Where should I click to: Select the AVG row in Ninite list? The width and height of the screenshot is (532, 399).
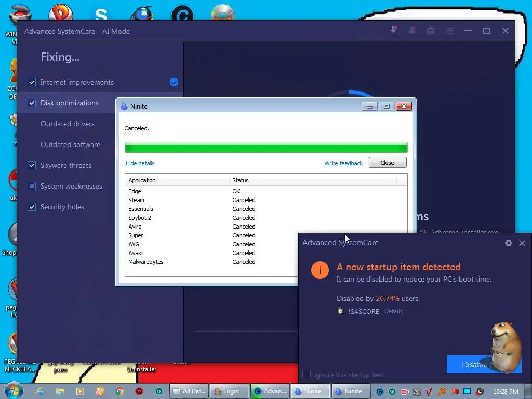[212, 244]
